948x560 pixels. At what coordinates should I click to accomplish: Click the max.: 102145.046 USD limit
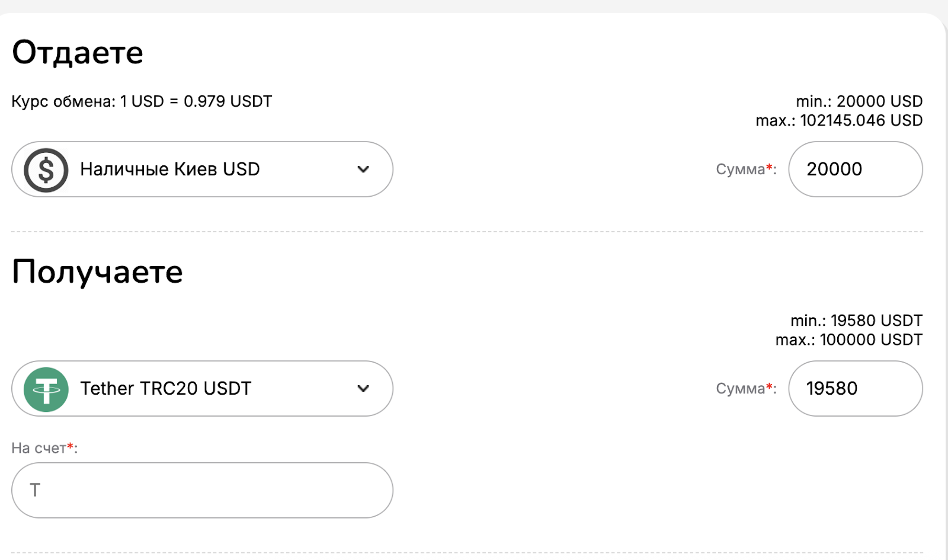point(839,120)
